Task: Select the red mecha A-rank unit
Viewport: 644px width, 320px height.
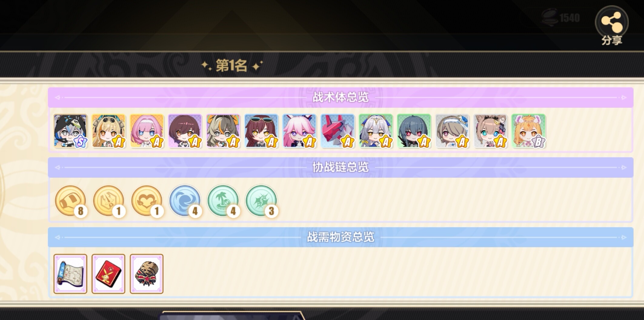Action: pyautogui.click(x=337, y=131)
